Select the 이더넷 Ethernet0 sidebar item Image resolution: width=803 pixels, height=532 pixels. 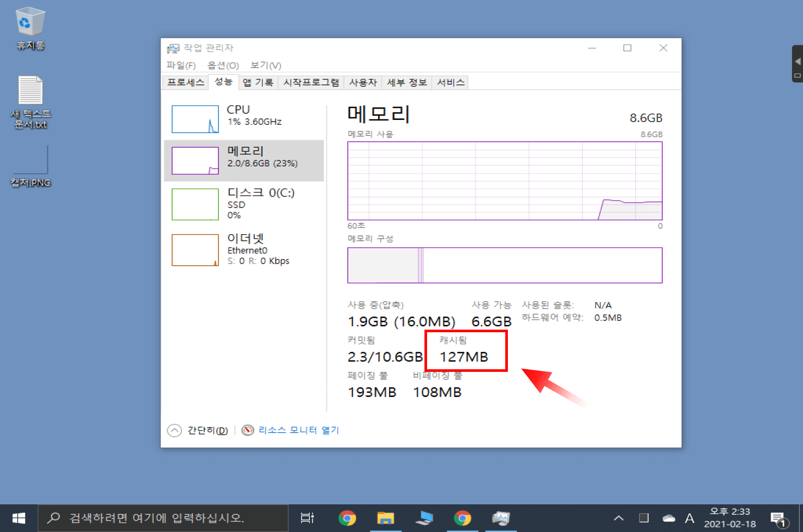coord(244,250)
